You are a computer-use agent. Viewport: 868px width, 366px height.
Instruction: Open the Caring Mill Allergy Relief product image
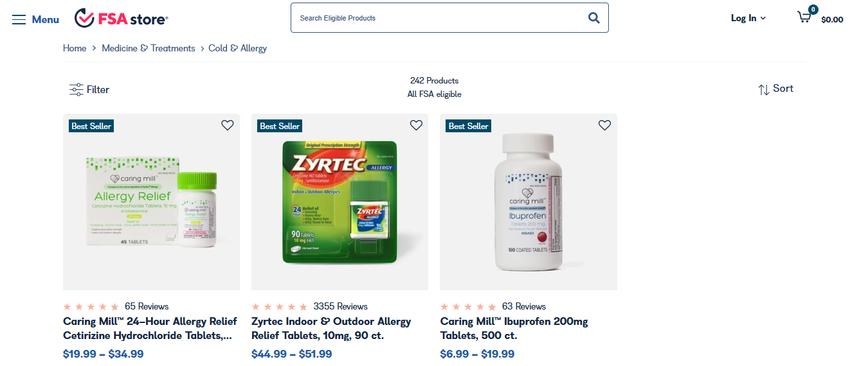point(151,202)
